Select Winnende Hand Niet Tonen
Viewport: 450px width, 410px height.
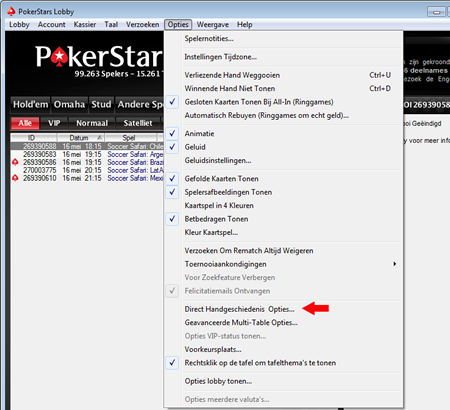pos(283,89)
